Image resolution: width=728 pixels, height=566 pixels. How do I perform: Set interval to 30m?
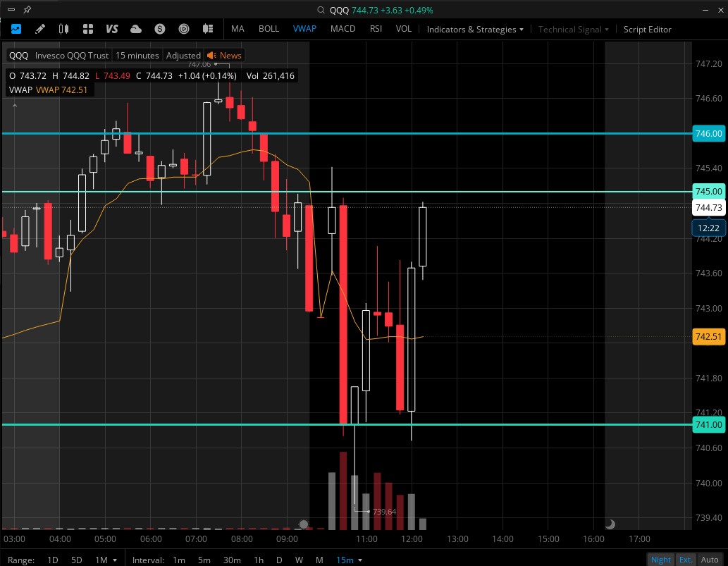coord(232,560)
